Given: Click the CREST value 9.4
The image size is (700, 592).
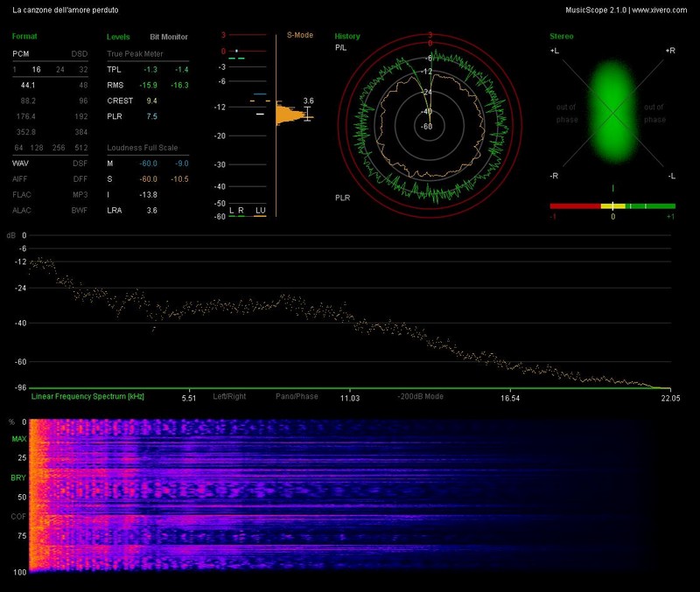Looking at the screenshot, I should point(151,101).
